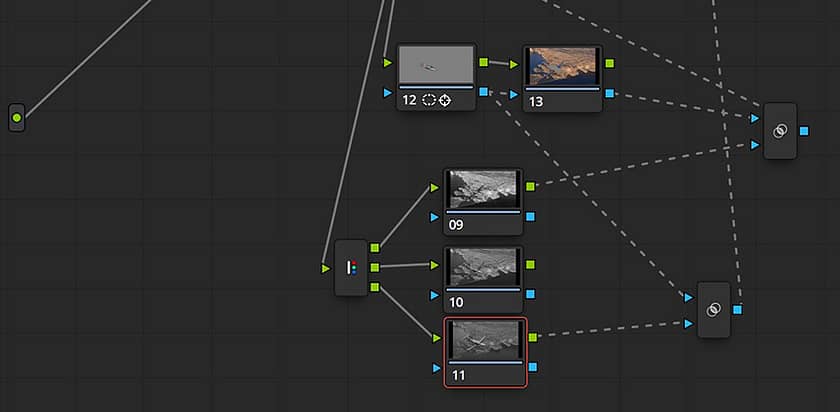Click the Splitter middle output square
The image size is (840, 412).
click(x=375, y=267)
